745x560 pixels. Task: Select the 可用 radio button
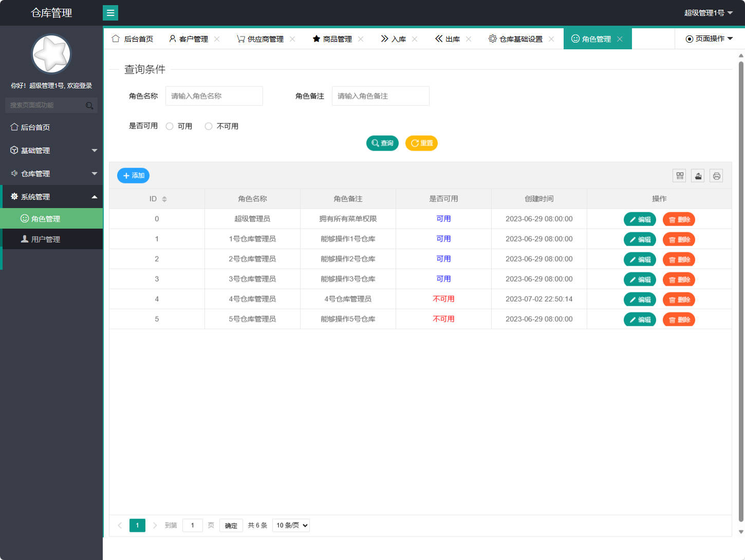tap(170, 126)
